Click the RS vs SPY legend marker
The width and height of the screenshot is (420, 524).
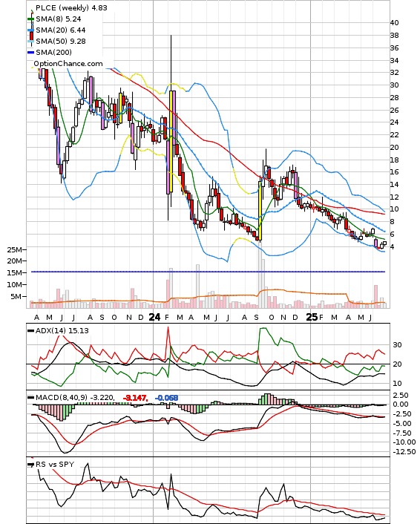(30, 465)
